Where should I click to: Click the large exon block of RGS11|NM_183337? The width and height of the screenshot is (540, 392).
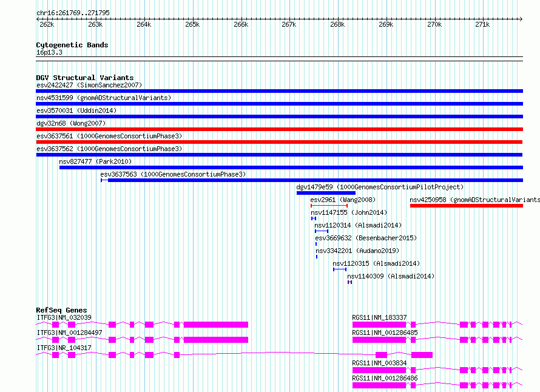(379, 325)
